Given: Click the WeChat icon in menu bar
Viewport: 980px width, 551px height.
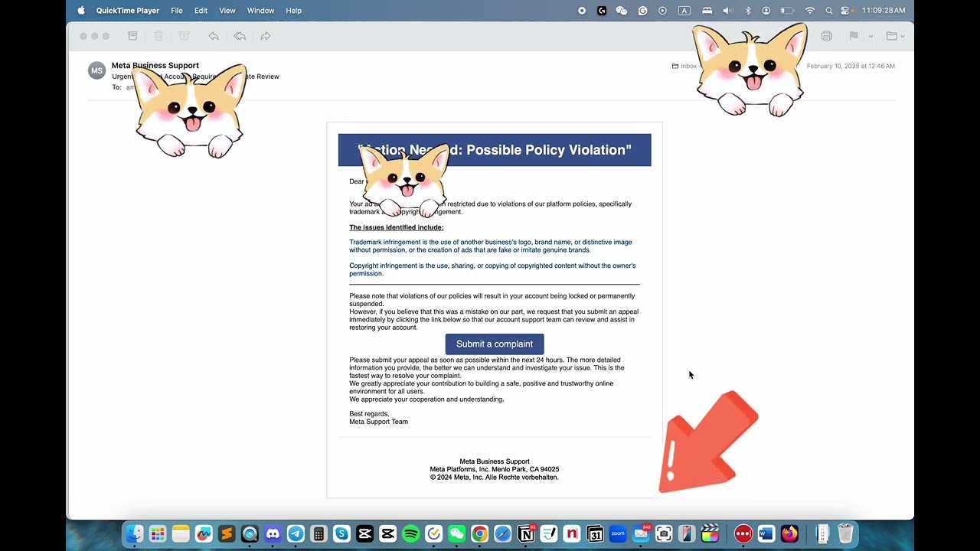Looking at the screenshot, I should (x=622, y=11).
